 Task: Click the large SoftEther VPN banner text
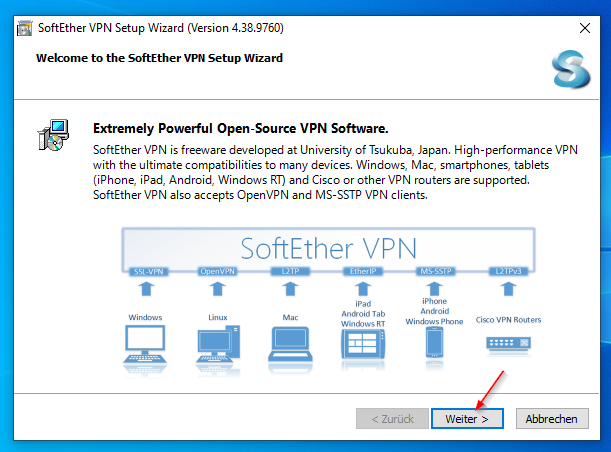coord(328,248)
